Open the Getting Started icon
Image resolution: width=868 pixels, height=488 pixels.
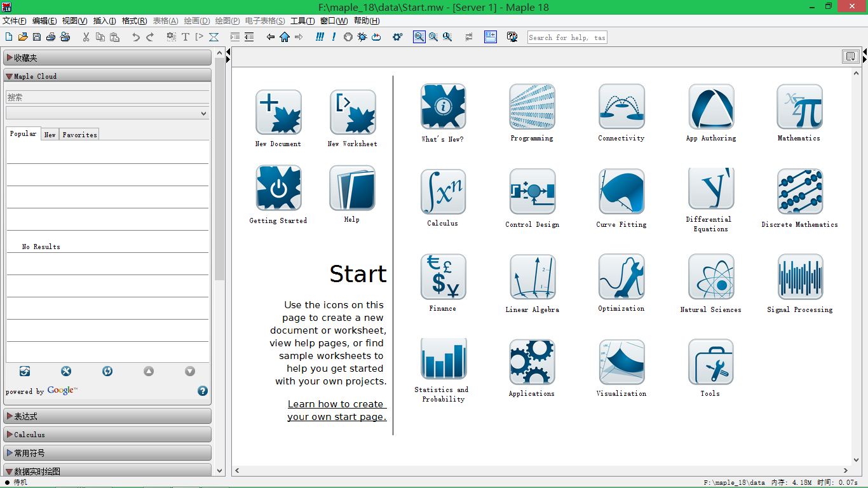pos(278,188)
